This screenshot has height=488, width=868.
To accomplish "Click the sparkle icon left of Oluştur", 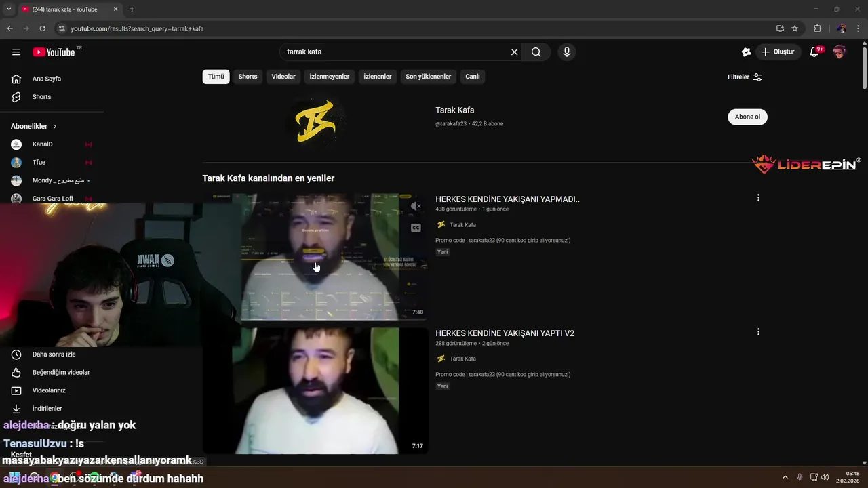I will pos(746,52).
